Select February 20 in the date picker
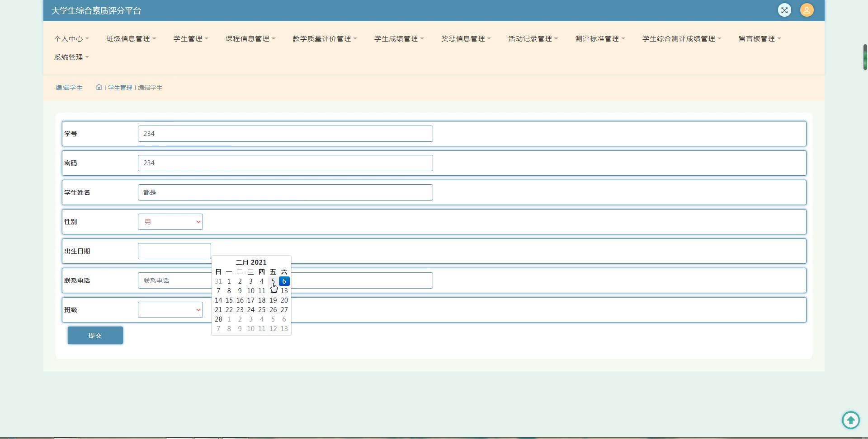Image resolution: width=868 pixels, height=439 pixels. (x=284, y=300)
